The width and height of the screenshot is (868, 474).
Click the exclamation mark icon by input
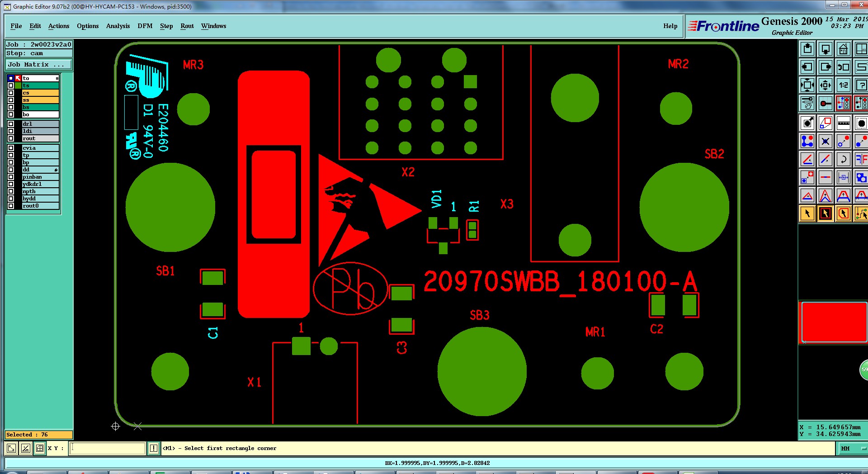[154, 448]
